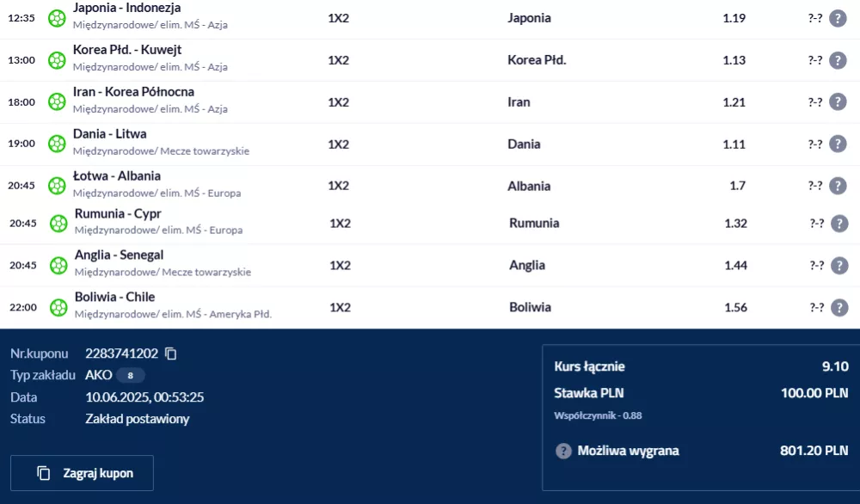The height and width of the screenshot is (504, 860).
Task: Open help icon for Boliwia - Chile
Action: tap(839, 308)
